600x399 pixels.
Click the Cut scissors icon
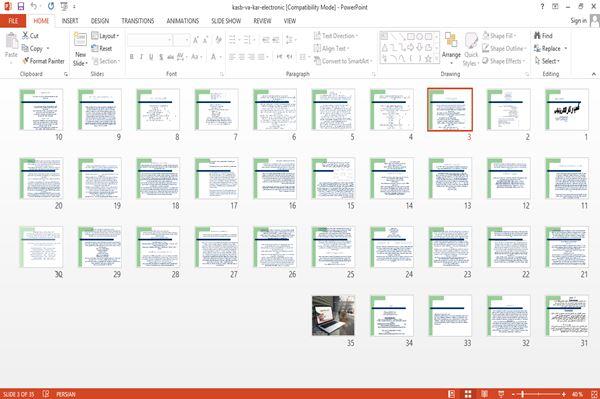pos(26,35)
